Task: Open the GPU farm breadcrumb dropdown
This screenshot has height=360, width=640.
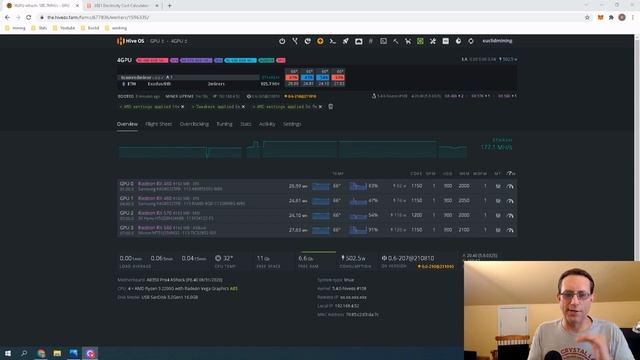Action: coord(157,41)
